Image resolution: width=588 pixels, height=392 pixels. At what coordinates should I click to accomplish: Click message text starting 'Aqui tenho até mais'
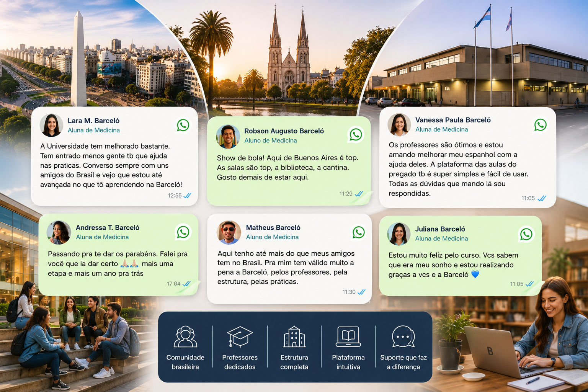[286, 267]
